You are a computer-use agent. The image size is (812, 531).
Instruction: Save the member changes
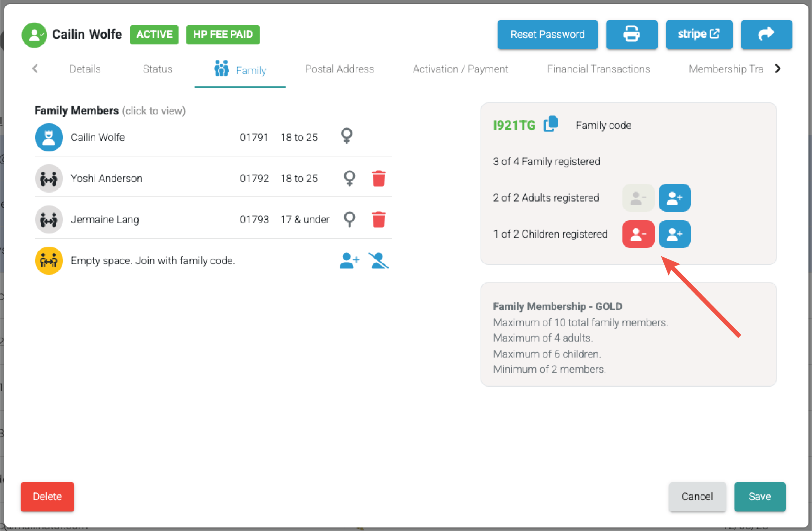[760, 497]
